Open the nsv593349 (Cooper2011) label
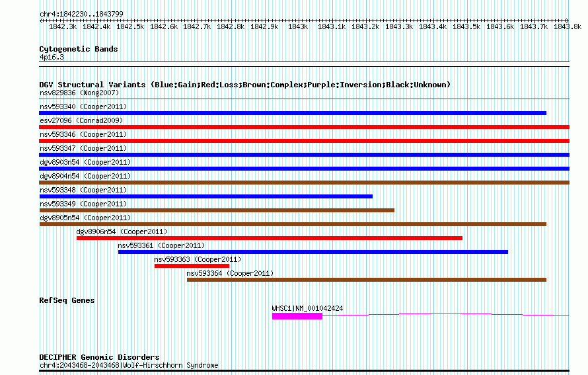This screenshot has height=375, width=588. point(83,204)
